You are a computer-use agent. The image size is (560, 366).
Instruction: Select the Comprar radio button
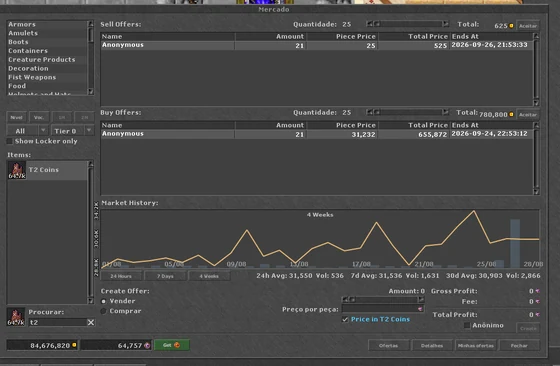click(104, 311)
